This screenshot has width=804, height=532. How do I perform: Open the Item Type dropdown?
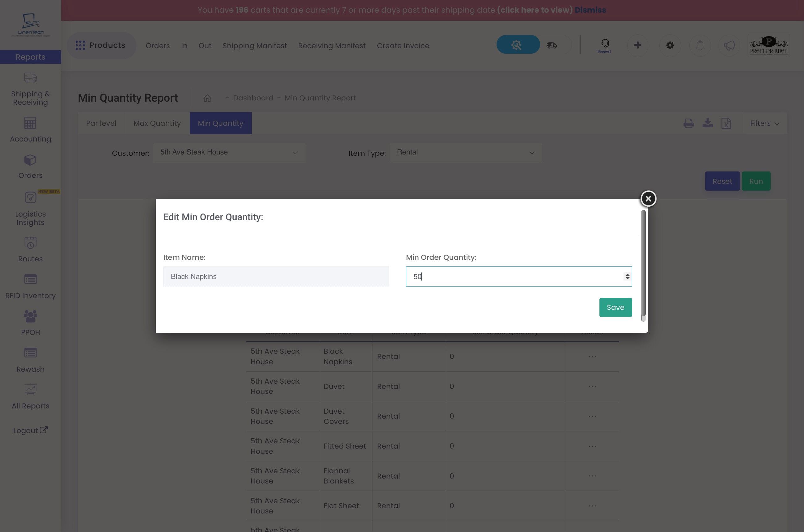(465, 152)
